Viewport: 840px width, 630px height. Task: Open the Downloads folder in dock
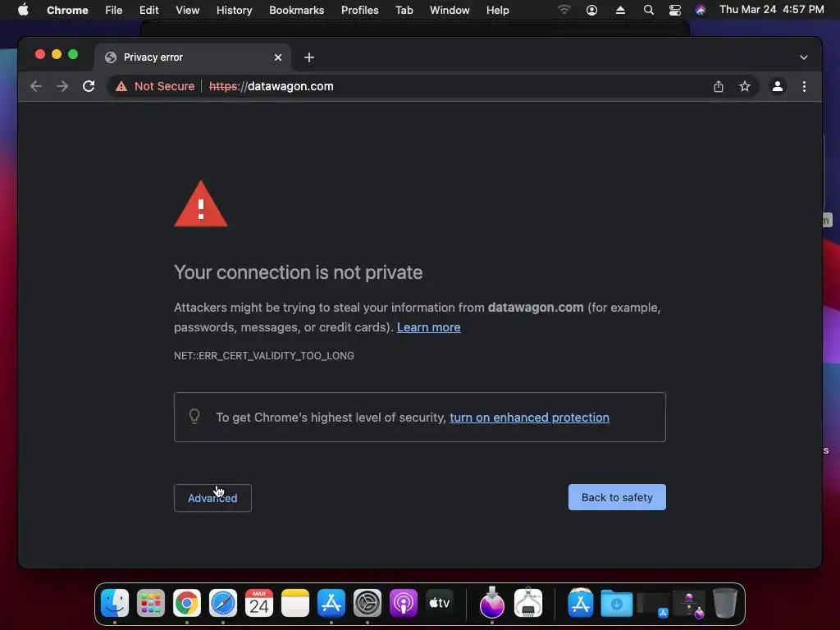(x=617, y=604)
